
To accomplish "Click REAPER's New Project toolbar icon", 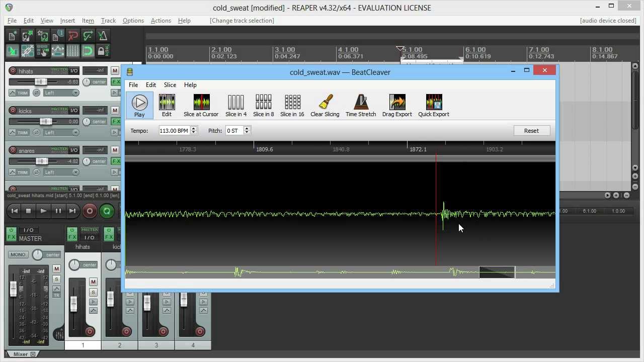I will pos(13,36).
